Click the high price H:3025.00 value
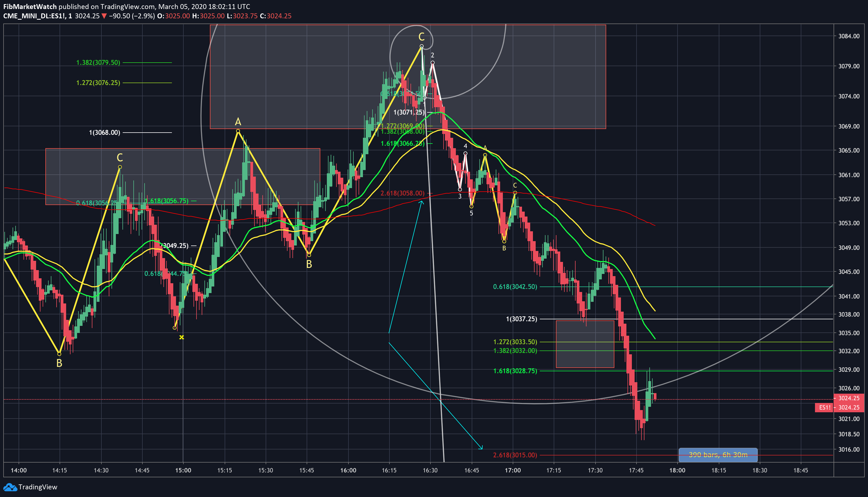 click(x=209, y=16)
